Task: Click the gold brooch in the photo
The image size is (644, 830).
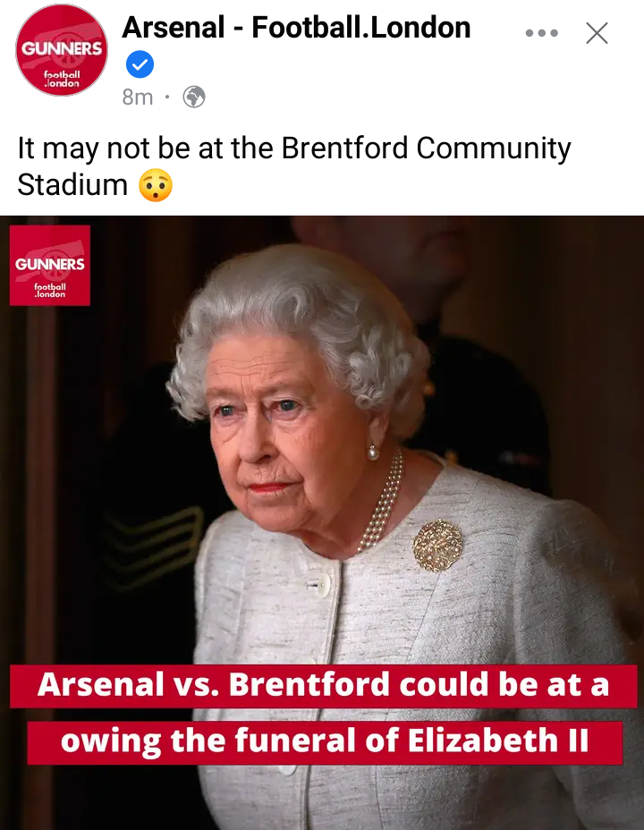Action: point(437,546)
